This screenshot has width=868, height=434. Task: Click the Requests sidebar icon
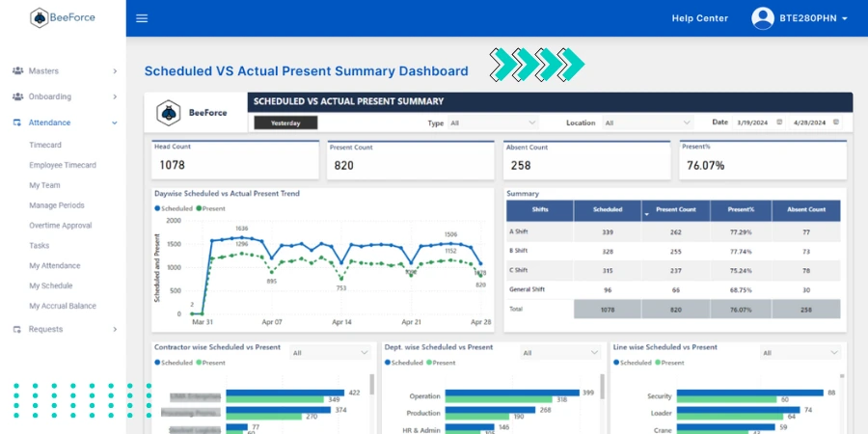(17, 330)
